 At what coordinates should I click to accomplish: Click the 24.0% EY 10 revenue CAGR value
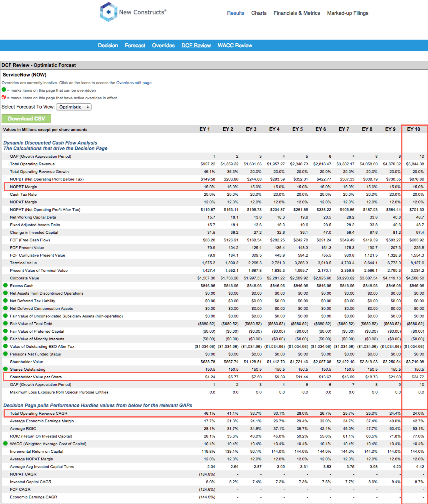418,413
